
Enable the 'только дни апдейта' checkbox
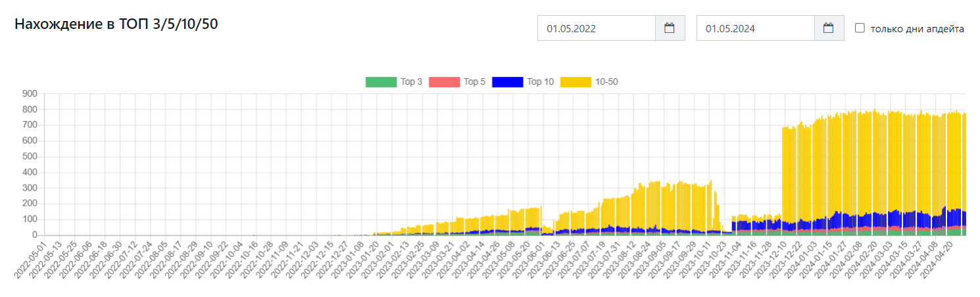click(x=860, y=28)
